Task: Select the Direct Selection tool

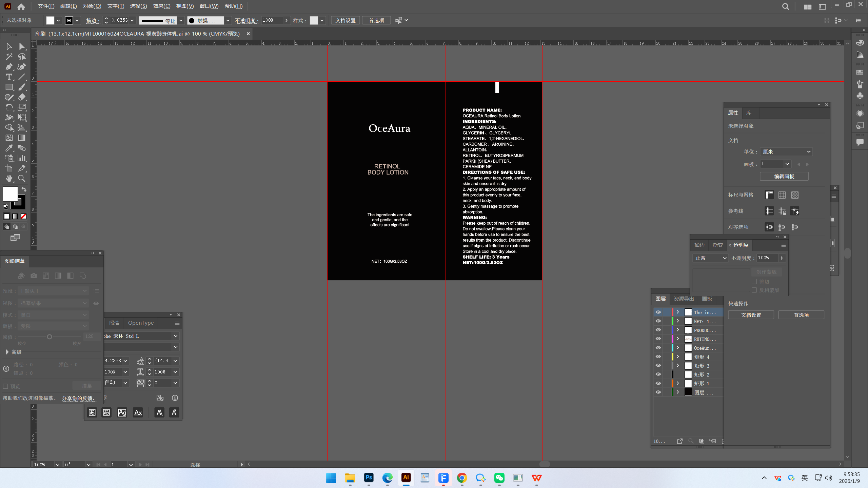Action: tap(22, 46)
